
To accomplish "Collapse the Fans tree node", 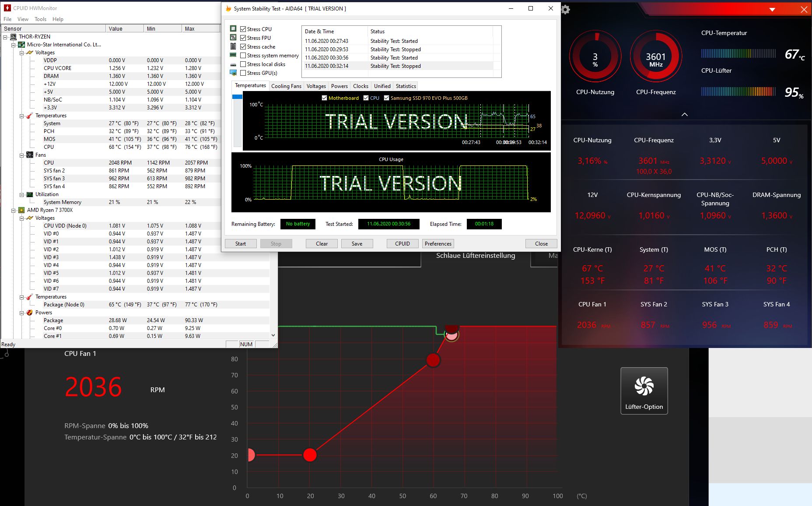I will [21, 155].
